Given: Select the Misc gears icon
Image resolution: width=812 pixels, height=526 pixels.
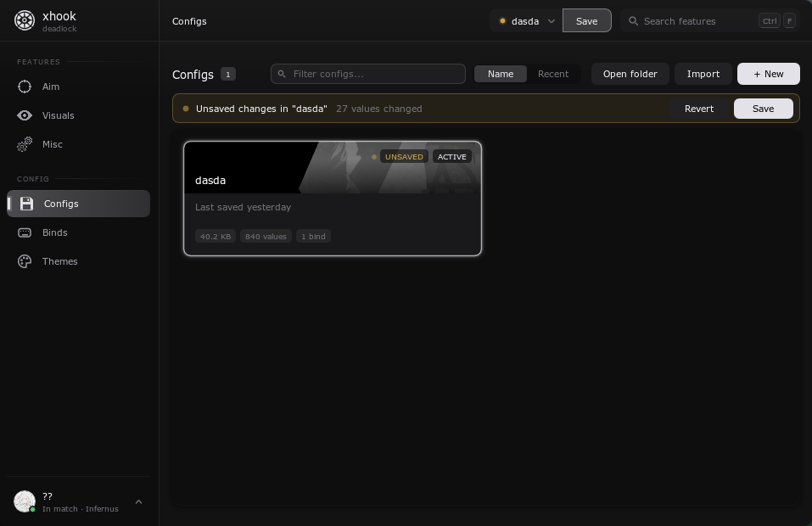Looking at the screenshot, I should [x=25, y=144].
